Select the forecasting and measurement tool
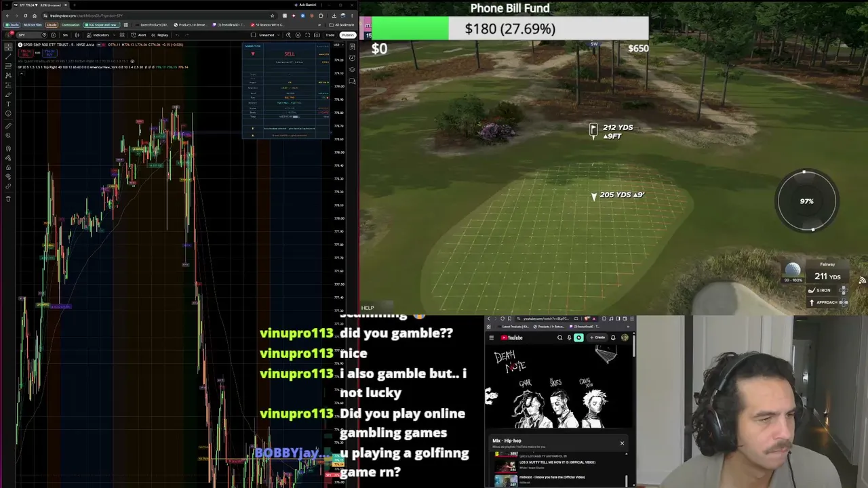 click(8, 85)
